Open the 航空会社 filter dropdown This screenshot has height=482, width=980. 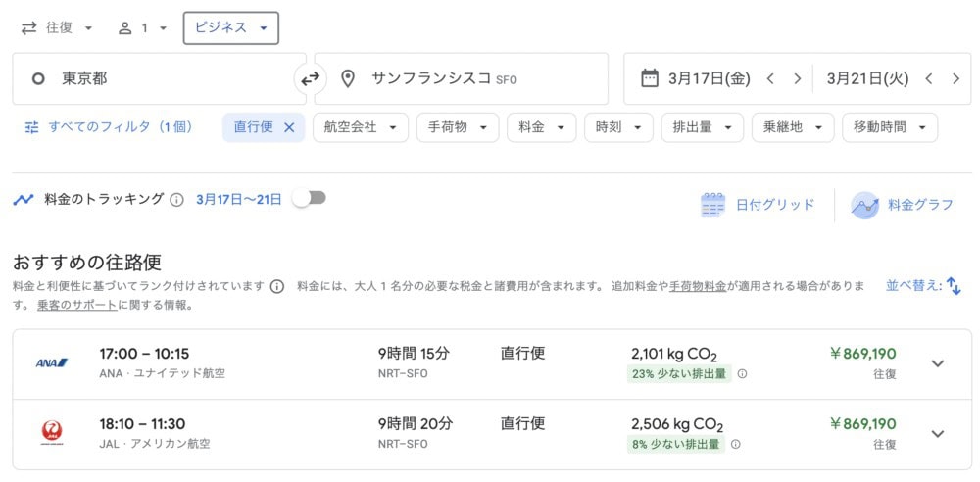tap(361, 127)
